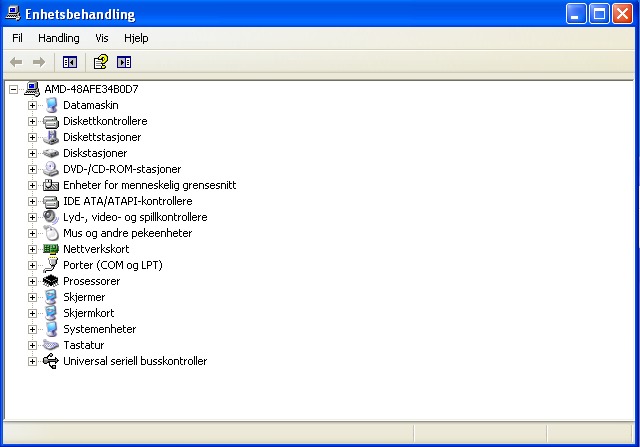The width and height of the screenshot is (640, 447).
Task: Expand the Tastatur node
Action: (x=32, y=345)
